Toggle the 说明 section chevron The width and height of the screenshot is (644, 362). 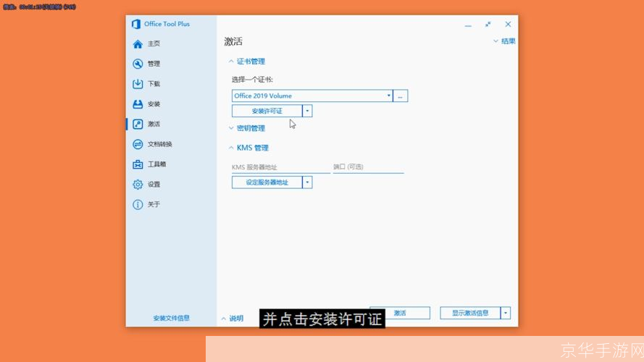(223, 319)
